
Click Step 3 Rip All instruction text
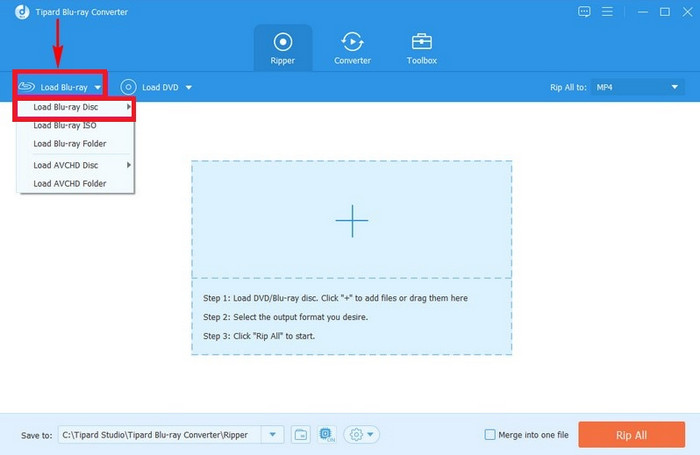coord(259,336)
